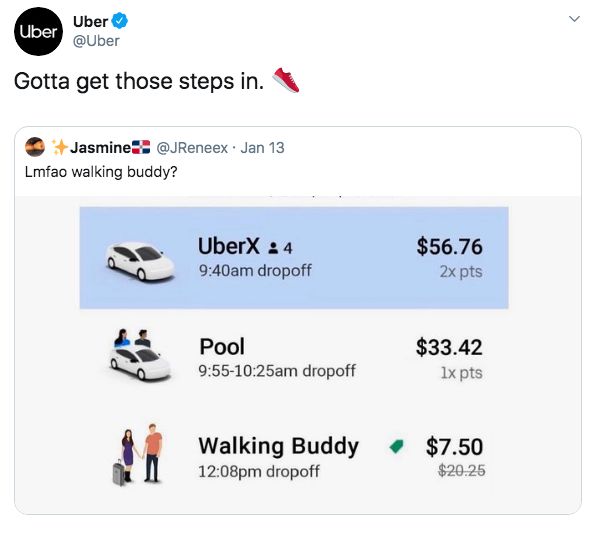Screen dimensions: 597x538
Task: Select the Pool ride option
Action: (294, 357)
